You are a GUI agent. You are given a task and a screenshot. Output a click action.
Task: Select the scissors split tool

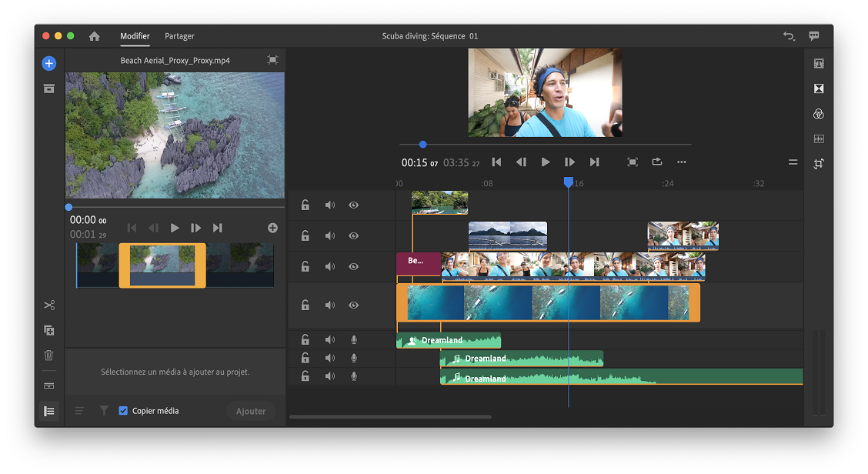[x=48, y=305]
